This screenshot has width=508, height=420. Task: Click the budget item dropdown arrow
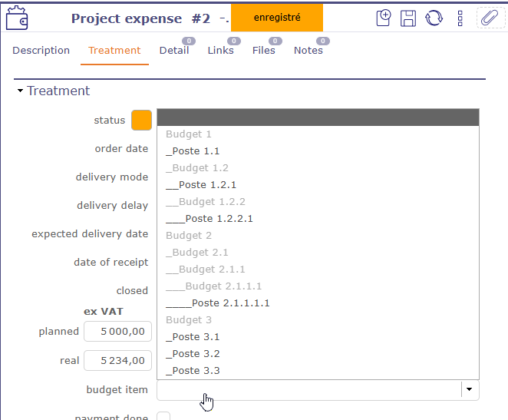click(x=469, y=390)
